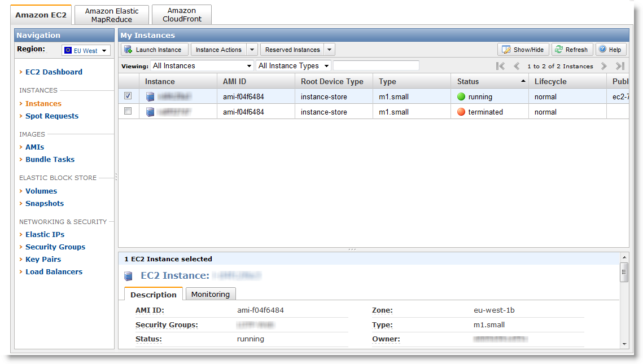Image resolution: width=643 pixels, height=364 pixels.
Task: Open Load Balancers link
Action: pos(54,272)
